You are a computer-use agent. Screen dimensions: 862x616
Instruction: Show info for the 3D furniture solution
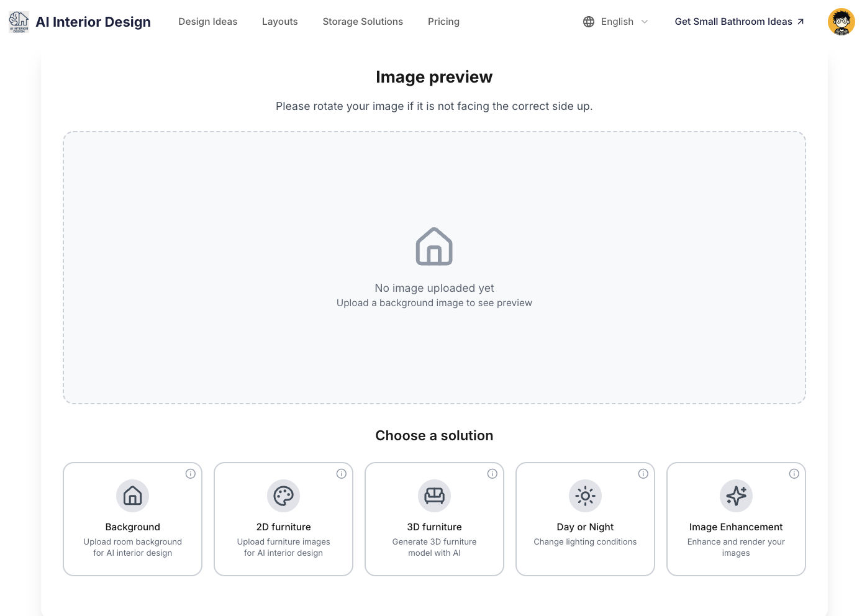pos(492,474)
